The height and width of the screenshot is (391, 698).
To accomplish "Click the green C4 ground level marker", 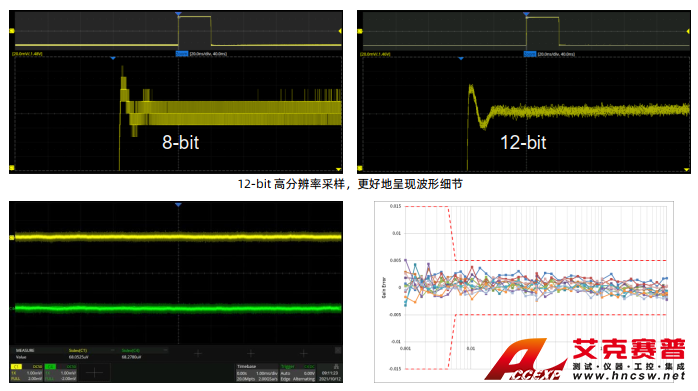I will coord(12,308).
